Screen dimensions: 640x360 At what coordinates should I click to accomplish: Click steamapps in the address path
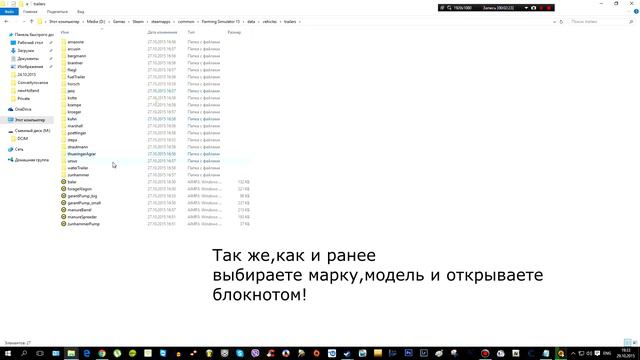pyautogui.click(x=161, y=22)
